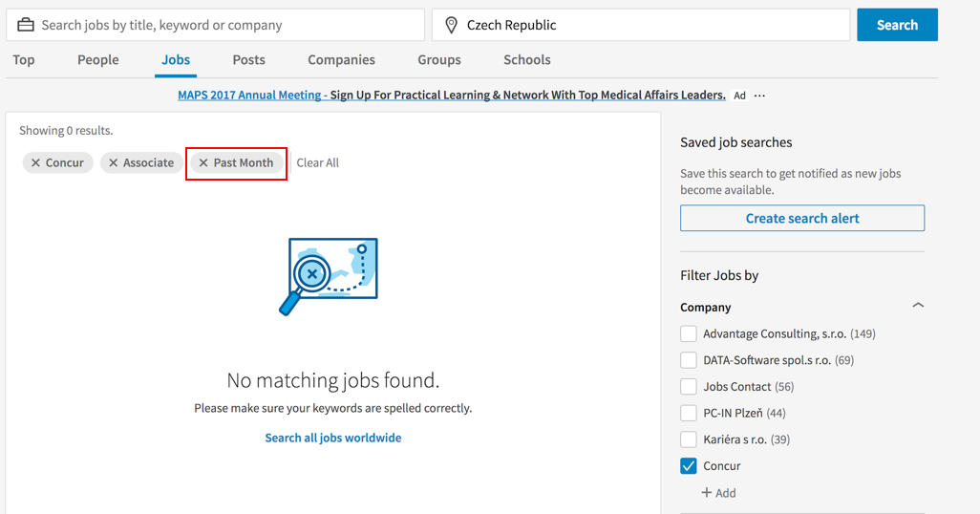The height and width of the screenshot is (514, 980).
Task: Open the Companies tab
Action: [341, 60]
